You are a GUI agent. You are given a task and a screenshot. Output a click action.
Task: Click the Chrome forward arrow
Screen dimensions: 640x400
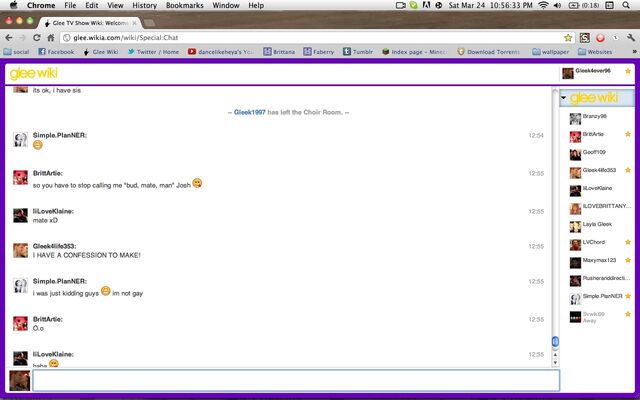22,38
